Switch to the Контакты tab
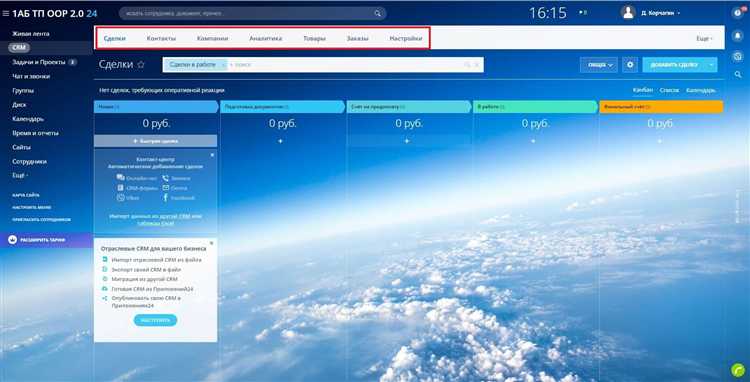 click(x=161, y=38)
